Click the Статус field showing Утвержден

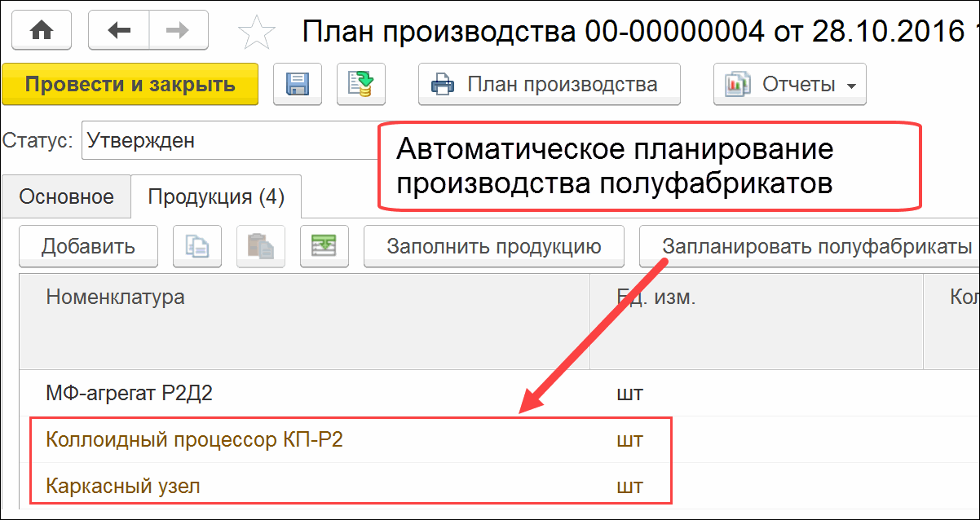[x=228, y=140]
